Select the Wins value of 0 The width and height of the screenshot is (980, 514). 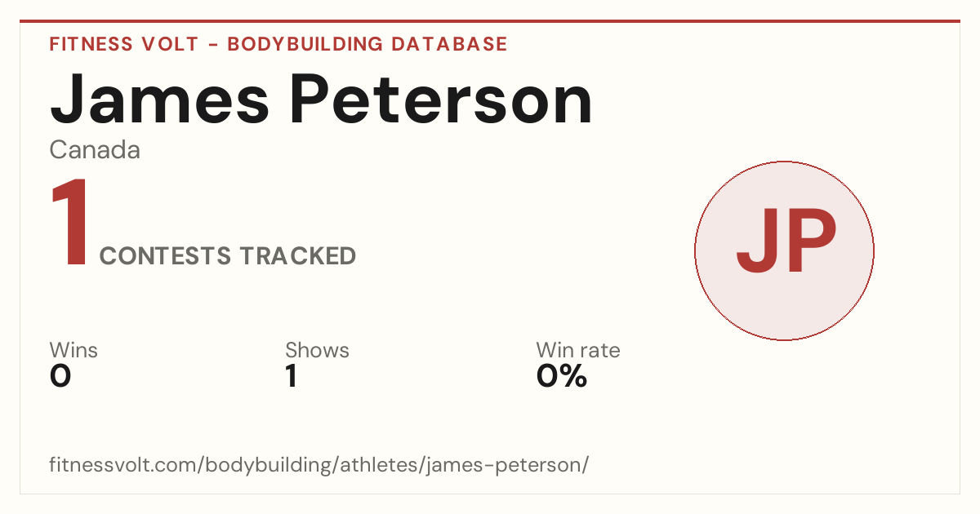click(x=60, y=377)
